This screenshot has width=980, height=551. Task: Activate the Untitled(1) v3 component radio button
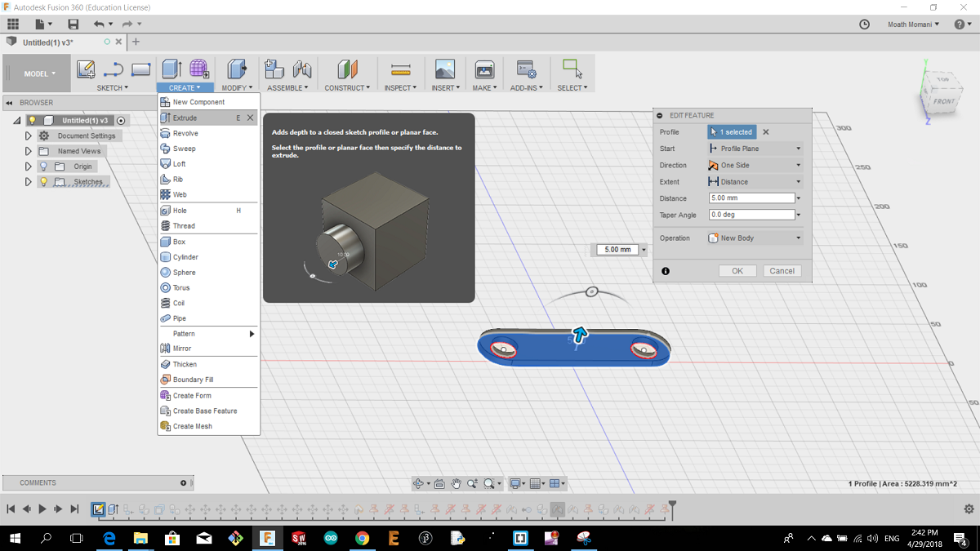click(x=121, y=120)
